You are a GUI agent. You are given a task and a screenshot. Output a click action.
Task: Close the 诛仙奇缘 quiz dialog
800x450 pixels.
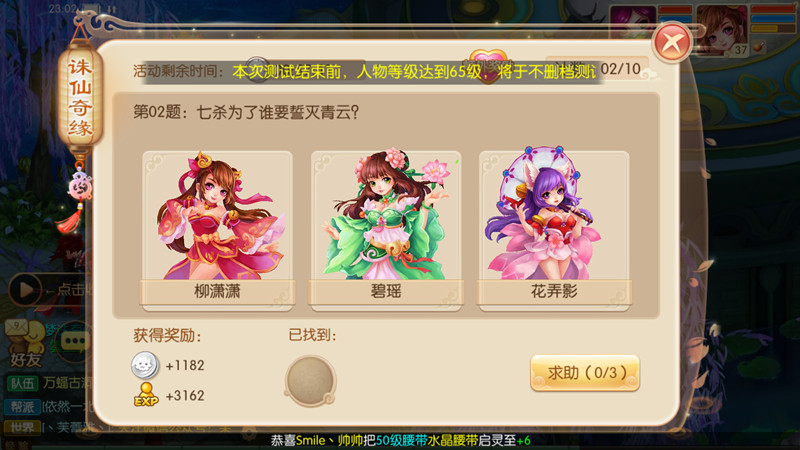tap(672, 43)
